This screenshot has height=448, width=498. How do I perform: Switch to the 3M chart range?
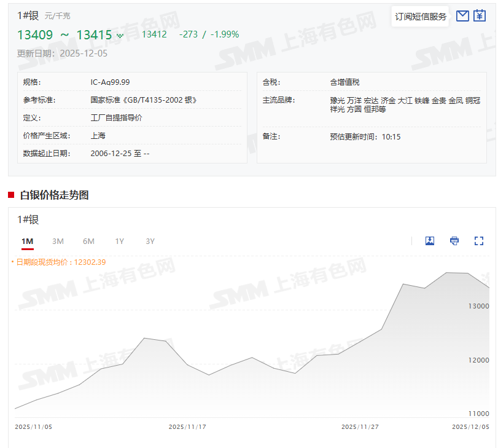[58, 241]
